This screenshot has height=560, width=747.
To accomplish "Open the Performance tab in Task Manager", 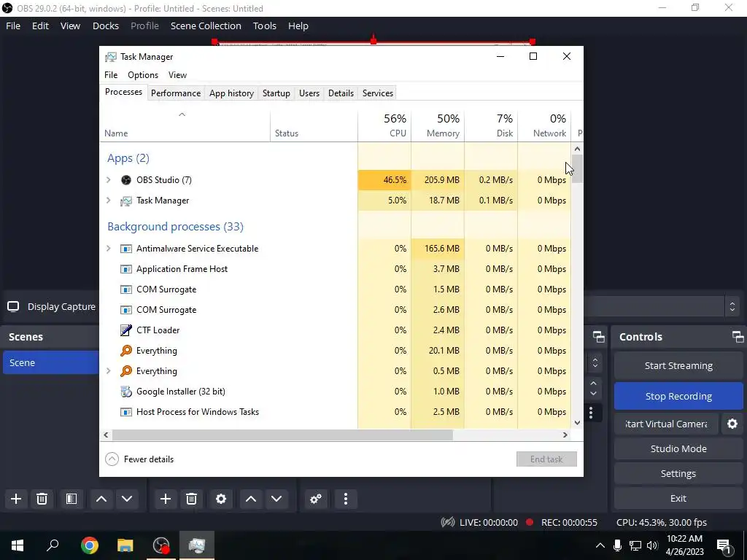I will pyautogui.click(x=176, y=93).
